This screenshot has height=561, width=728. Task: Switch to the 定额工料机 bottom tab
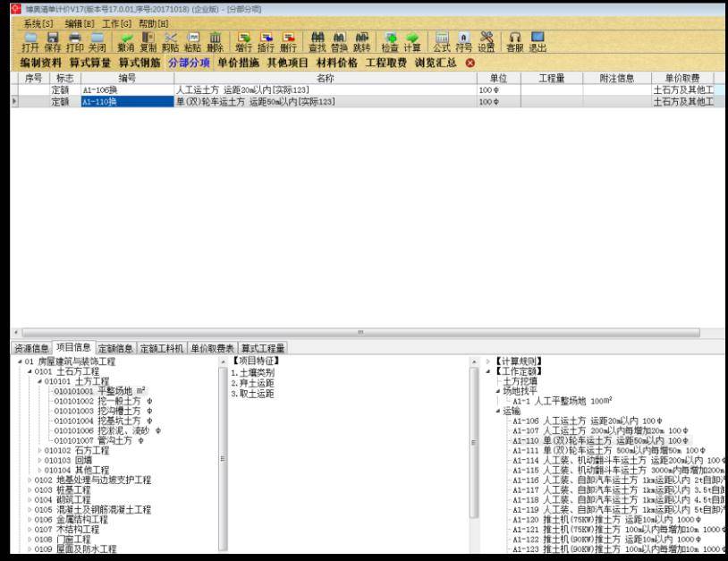click(x=162, y=348)
